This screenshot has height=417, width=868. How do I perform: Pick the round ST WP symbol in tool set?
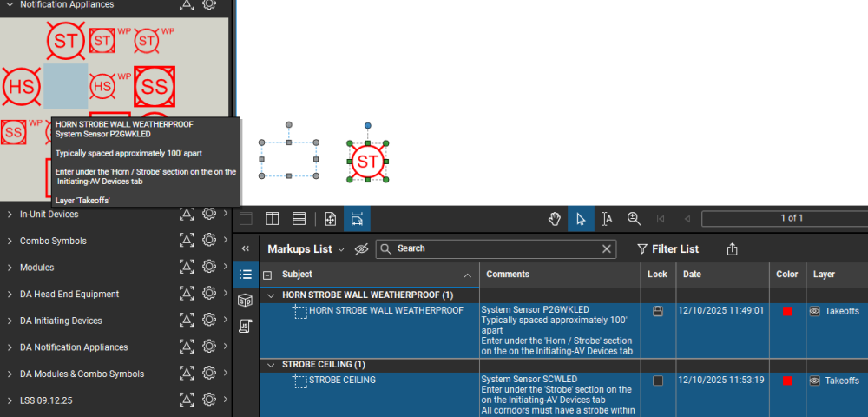click(146, 41)
